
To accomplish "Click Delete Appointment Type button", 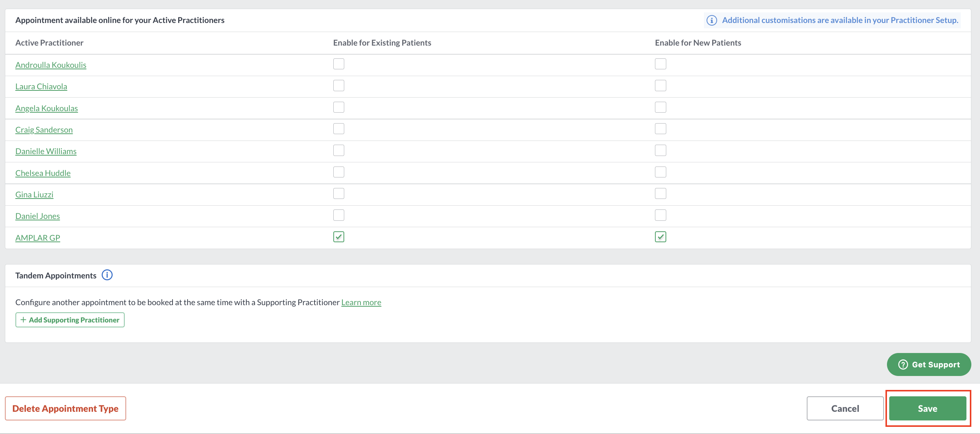I will [x=66, y=408].
